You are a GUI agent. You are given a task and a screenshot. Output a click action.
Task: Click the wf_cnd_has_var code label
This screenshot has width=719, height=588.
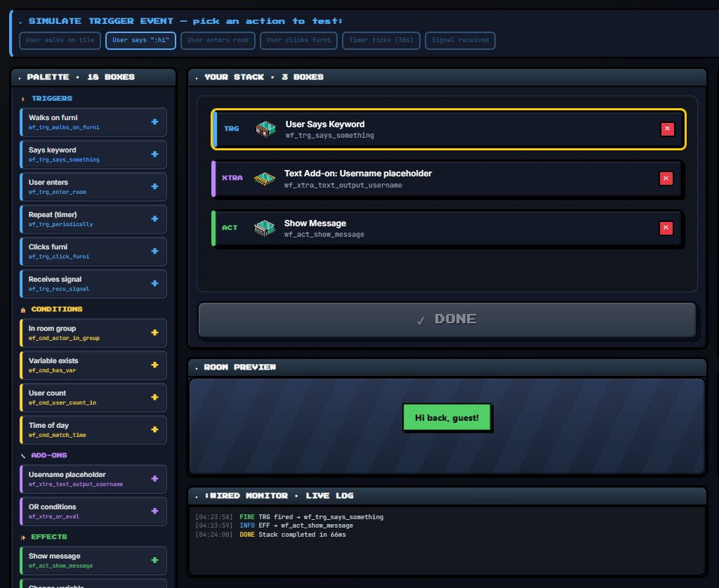(52, 370)
